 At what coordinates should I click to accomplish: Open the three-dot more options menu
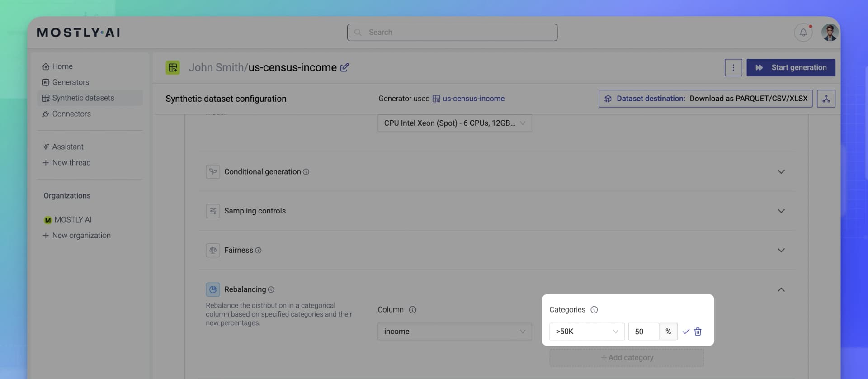pyautogui.click(x=733, y=67)
